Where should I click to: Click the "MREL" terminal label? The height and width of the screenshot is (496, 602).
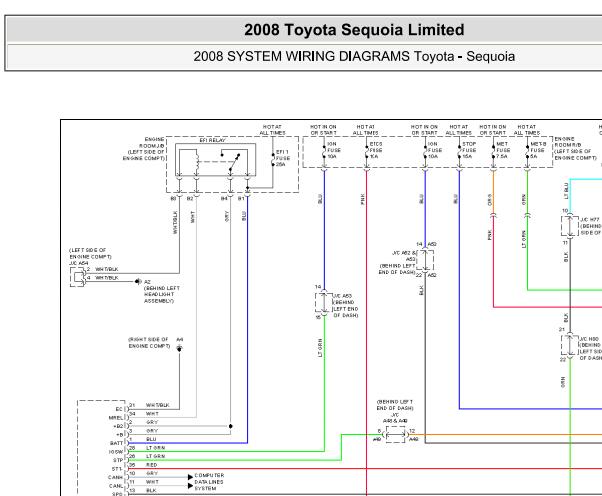pyautogui.click(x=116, y=418)
